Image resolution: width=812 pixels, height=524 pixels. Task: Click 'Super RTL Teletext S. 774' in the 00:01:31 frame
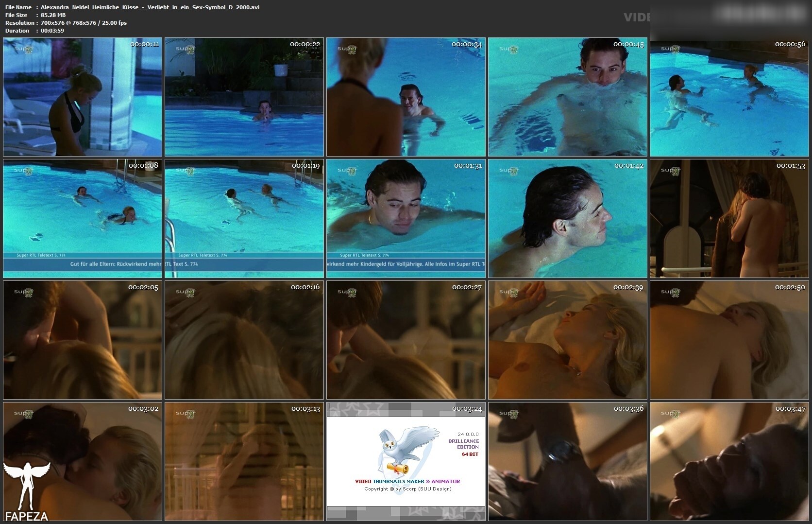point(364,255)
